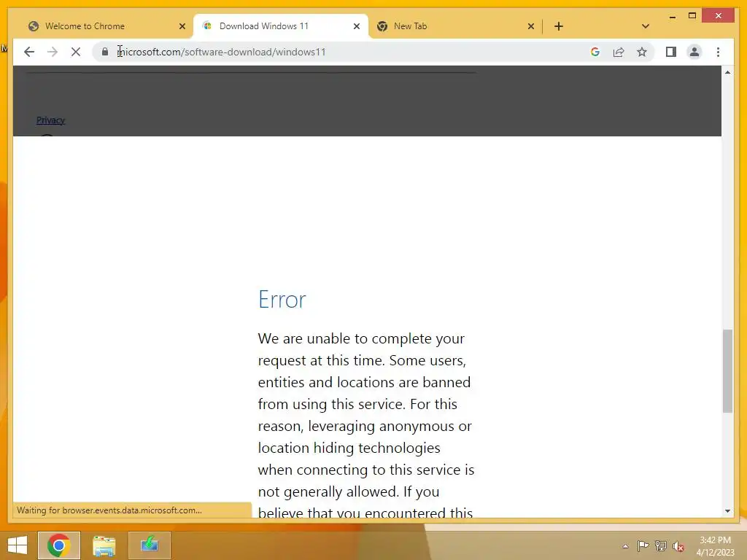The image size is (747, 560).
Task: Open Action Center flag icon
Action: (643, 545)
